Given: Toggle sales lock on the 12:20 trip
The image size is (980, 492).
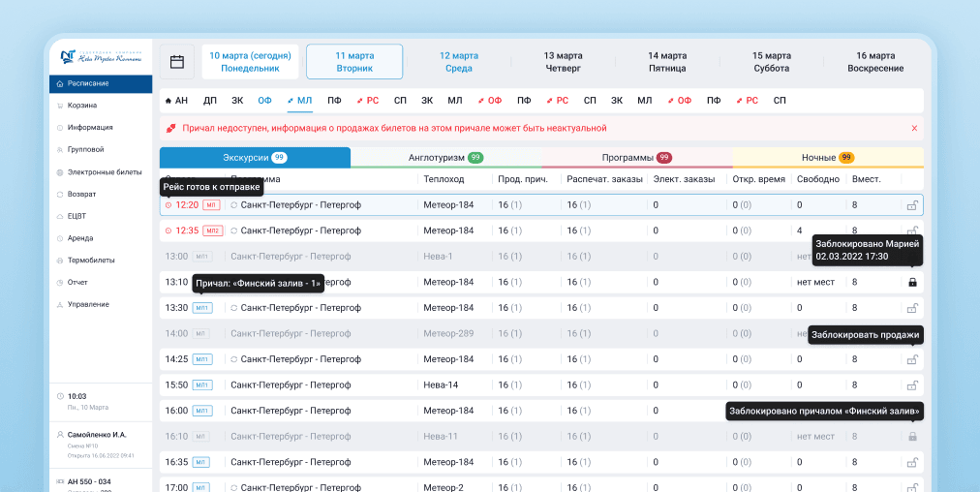Looking at the screenshot, I should (911, 205).
